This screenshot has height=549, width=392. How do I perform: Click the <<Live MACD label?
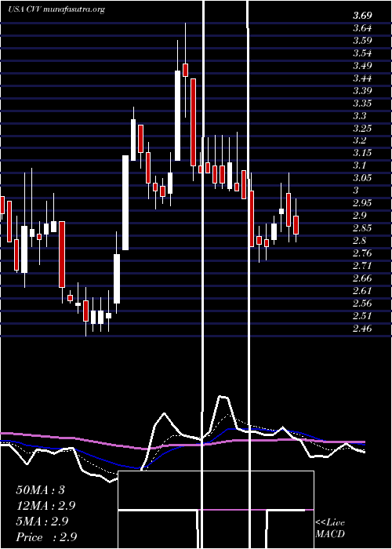pyautogui.click(x=330, y=529)
